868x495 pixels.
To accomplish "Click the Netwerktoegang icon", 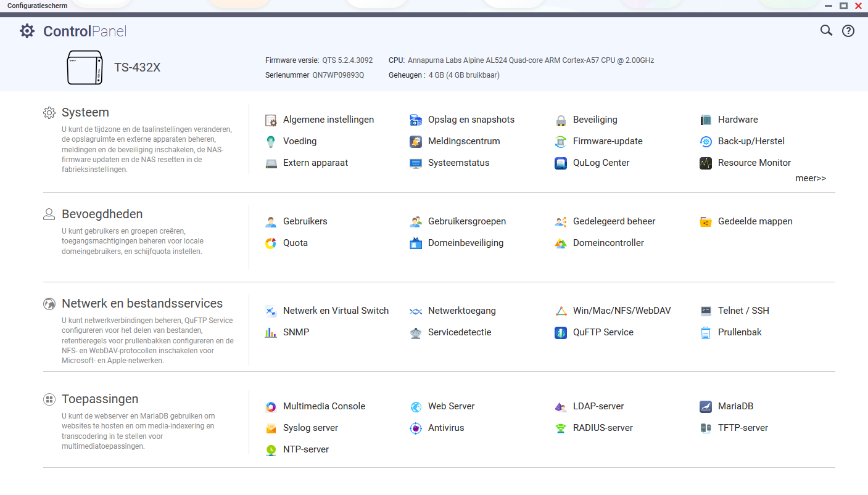I will 416,311.
